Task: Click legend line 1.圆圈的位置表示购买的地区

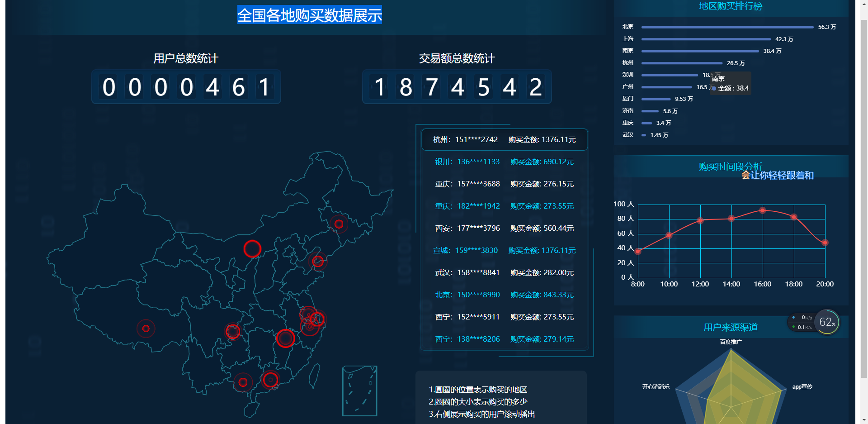Action: click(x=478, y=390)
